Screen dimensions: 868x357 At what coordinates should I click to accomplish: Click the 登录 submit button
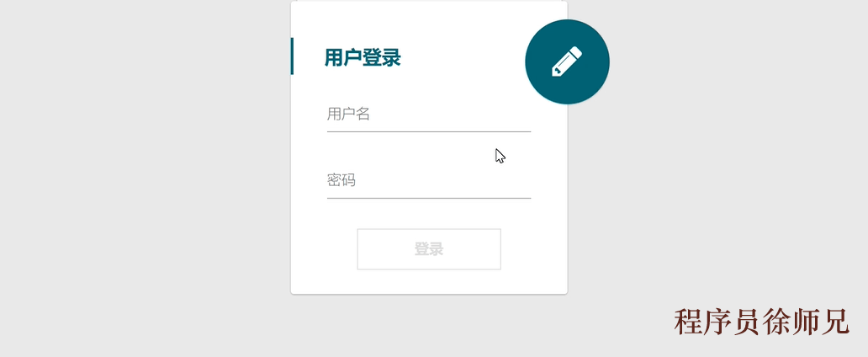click(429, 249)
